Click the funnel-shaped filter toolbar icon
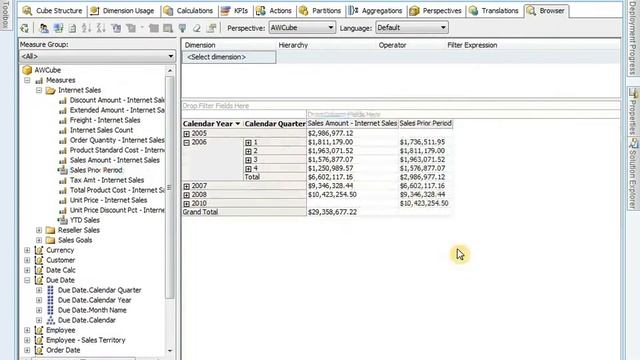Viewport: 640px width, 360px height. [x=182, y=28]
